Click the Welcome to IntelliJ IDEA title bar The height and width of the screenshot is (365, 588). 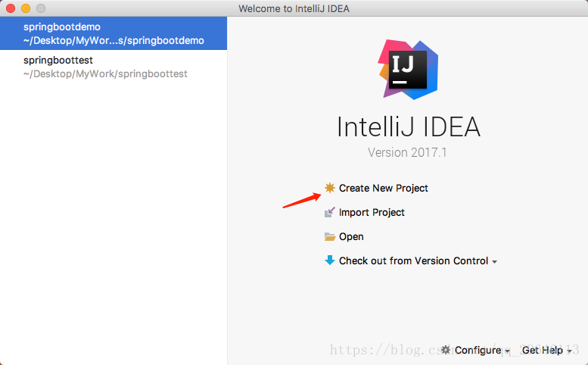coord(294,8)
